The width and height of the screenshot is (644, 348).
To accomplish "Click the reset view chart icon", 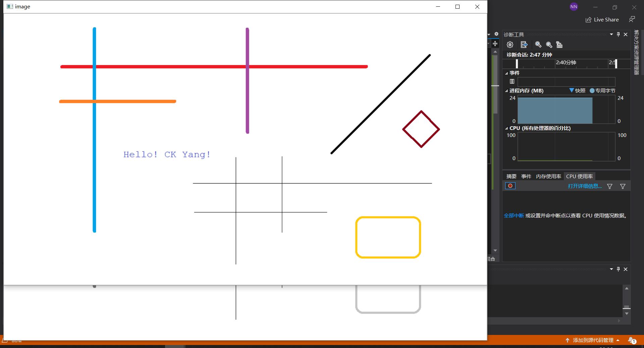I will pyautogui.click(x=559, y=45).
